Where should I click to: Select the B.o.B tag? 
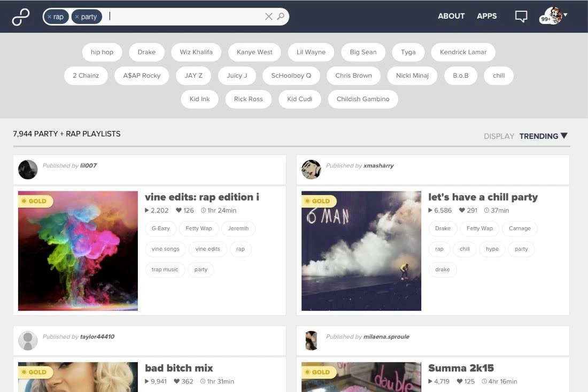point(461,76)
